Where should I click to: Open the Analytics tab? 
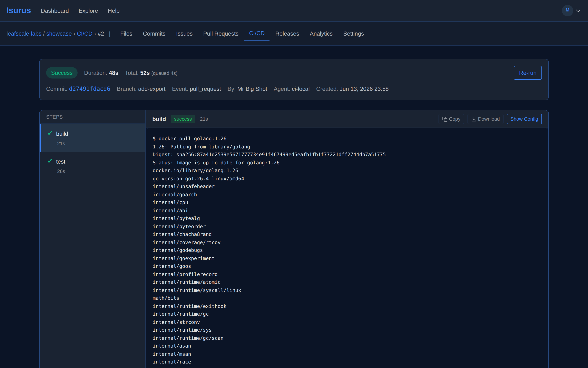[x=321, y=34]
